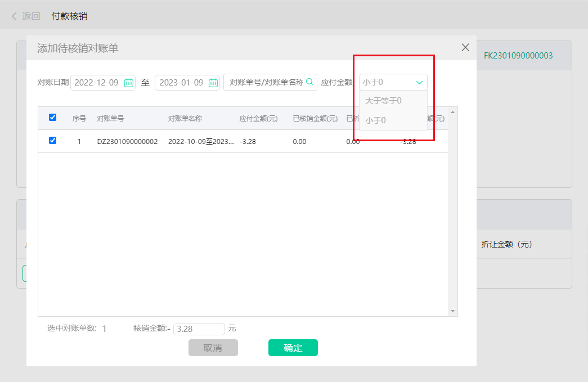Open the start date calendar picker
The width and height of the screenshot is (588, 382).
(128, 82)
